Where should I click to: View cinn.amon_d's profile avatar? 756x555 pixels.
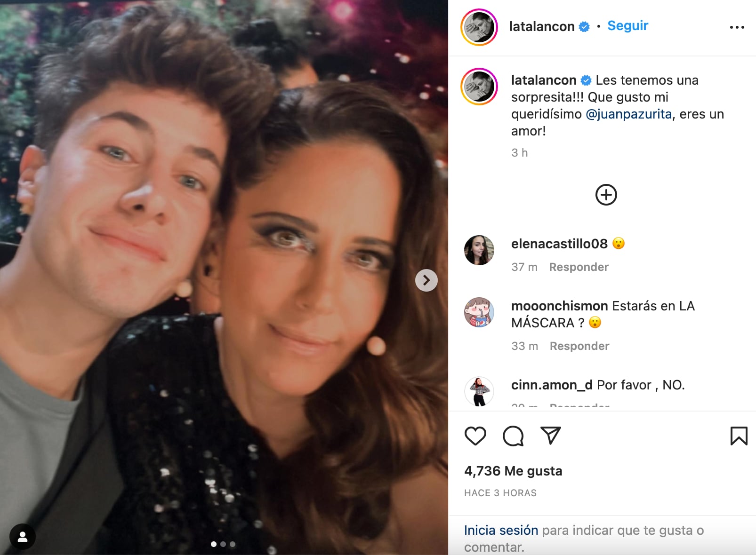tap(479, 391)
